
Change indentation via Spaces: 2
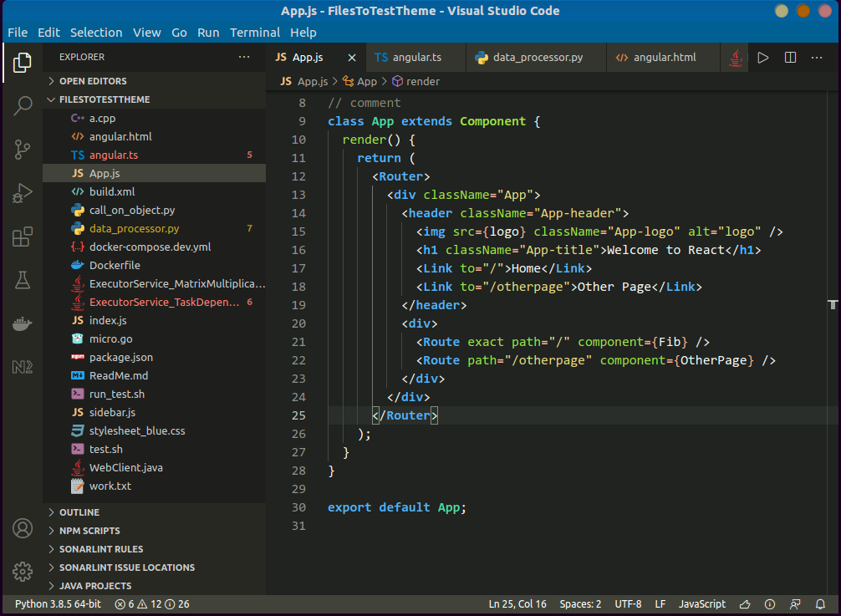click(580, 604)
